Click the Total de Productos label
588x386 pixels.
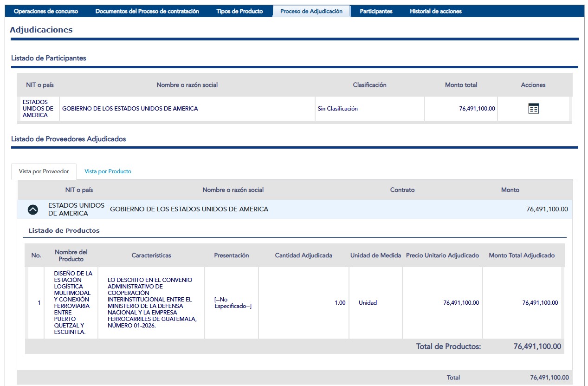click(x=448, y=347)
